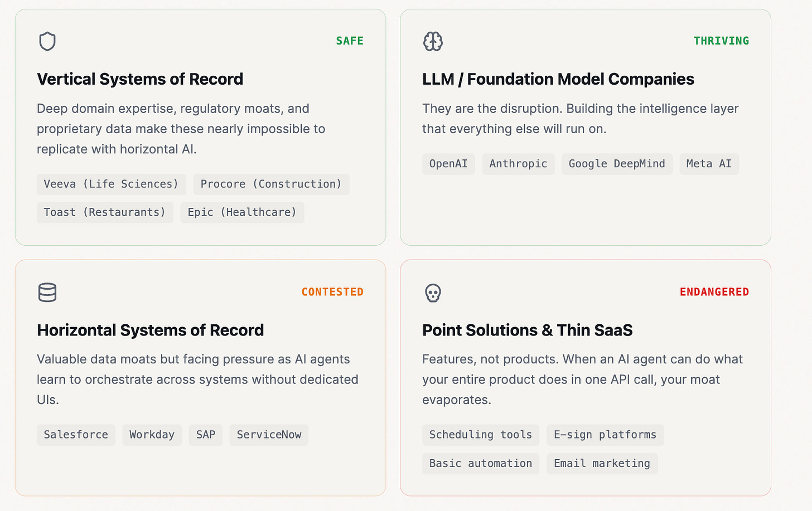Click the Point Solutions & Thin SaaS heading
812x511 pixels.
click(528, 330)
